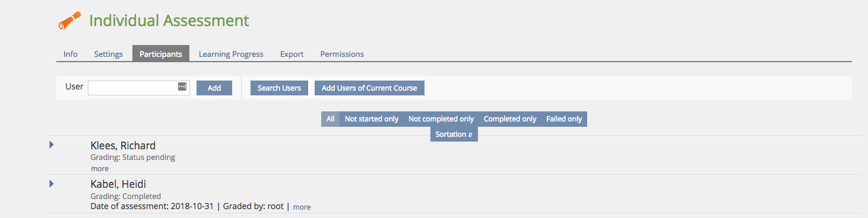868x218 pixels.
Task: Open the Export tab
Action: pyautogui.click(x=292, y=54)
